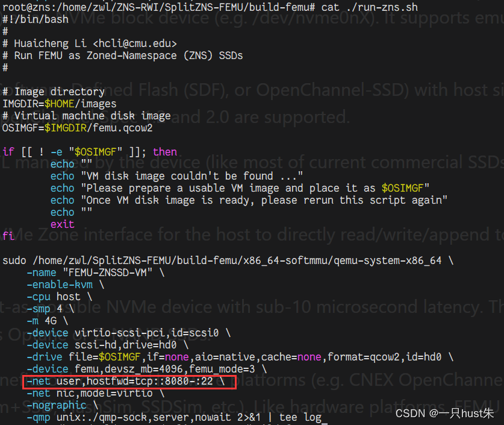Select the fi keyword closing the conditional
The width and height of the screenshot is (504, 425).
tap(7, 236)
